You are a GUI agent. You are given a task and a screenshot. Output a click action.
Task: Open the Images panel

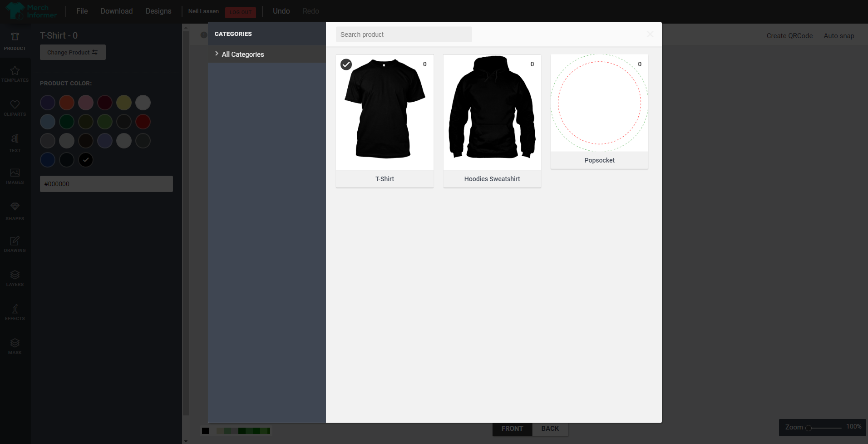tap(15, 177)
